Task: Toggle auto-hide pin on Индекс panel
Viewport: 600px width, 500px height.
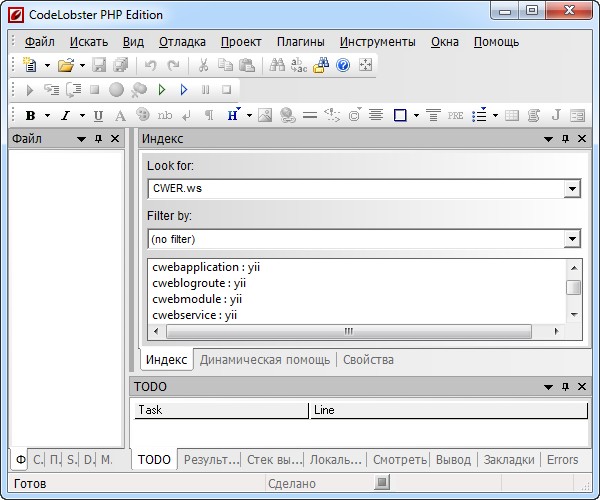Action: pos(562,139)
